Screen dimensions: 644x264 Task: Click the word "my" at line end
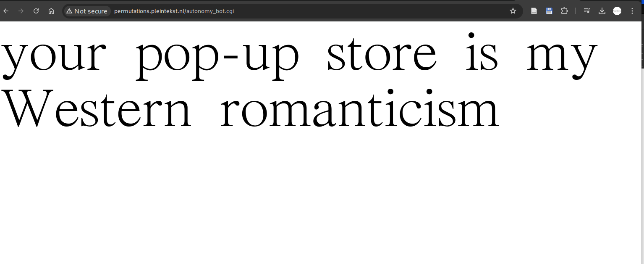[562, 57]
